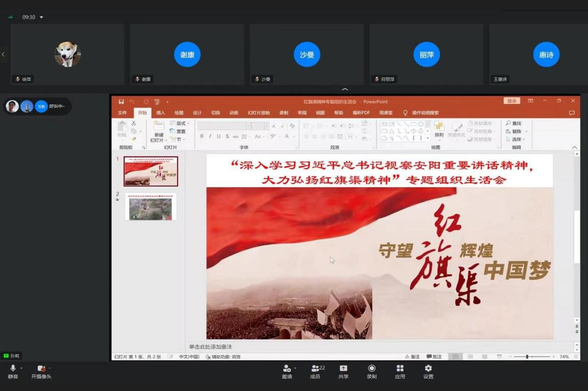Open 设置 settings gear icon
This screenshot has width=588, height=391.
428,369
